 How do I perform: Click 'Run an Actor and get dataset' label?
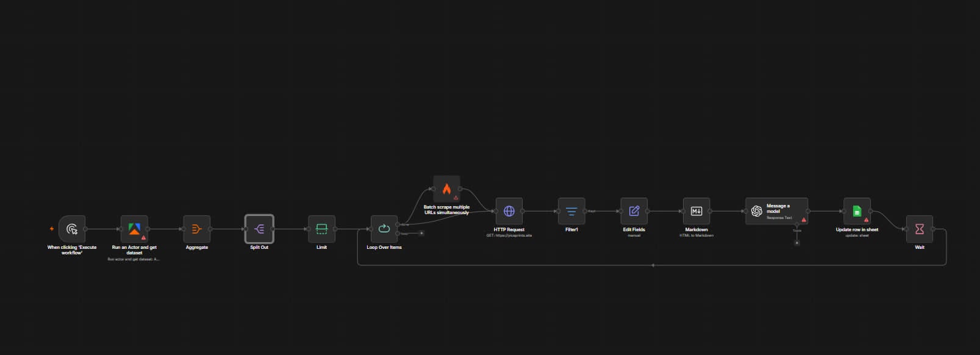pyautogui.click(x=134, y=249)
